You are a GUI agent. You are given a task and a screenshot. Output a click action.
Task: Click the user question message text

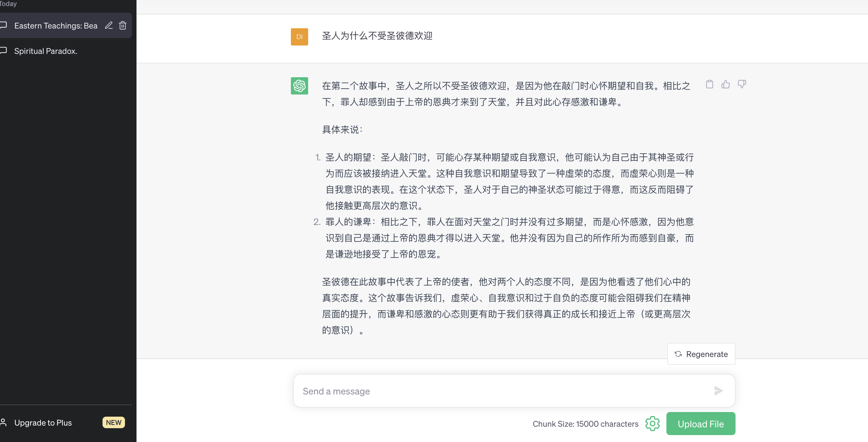(x=377, y=36)
